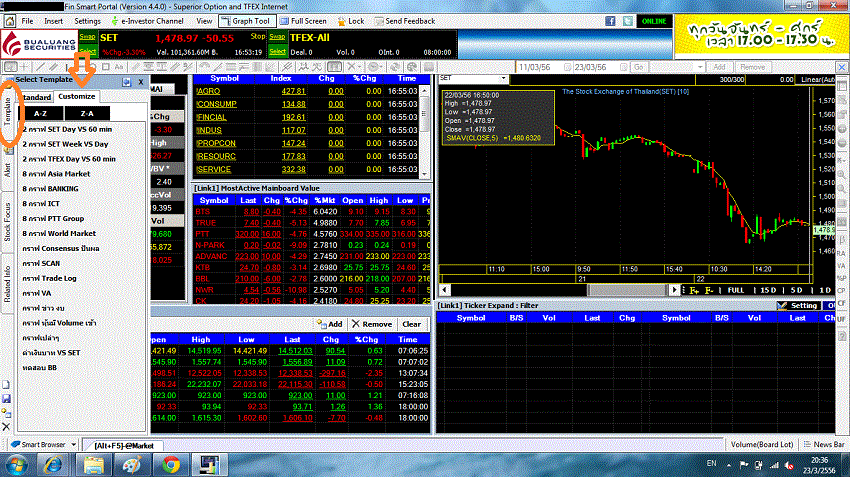Viewport: 850px width, 477px height.
Task: Switch to the Standard tab
Action: [35, 97]
